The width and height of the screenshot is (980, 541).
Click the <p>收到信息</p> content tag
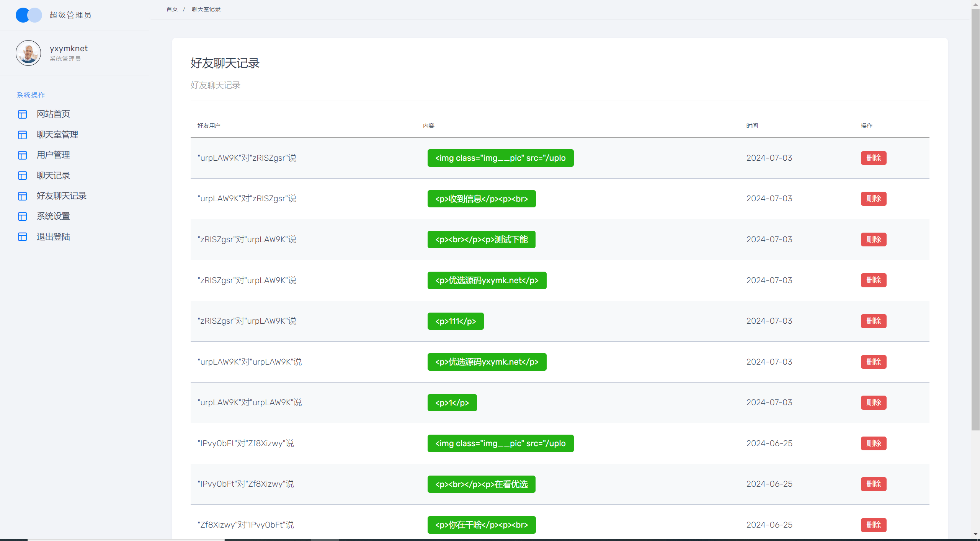tap(482, 199)
